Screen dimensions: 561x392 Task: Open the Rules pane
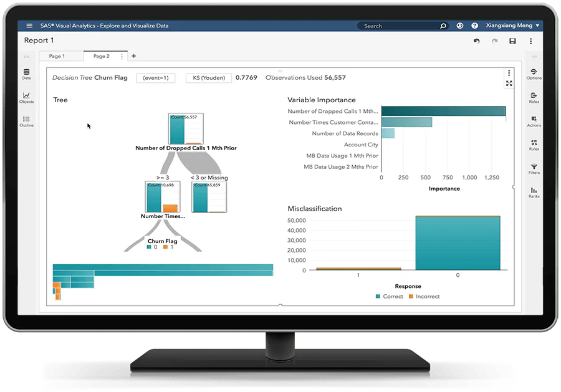(534, 145)
